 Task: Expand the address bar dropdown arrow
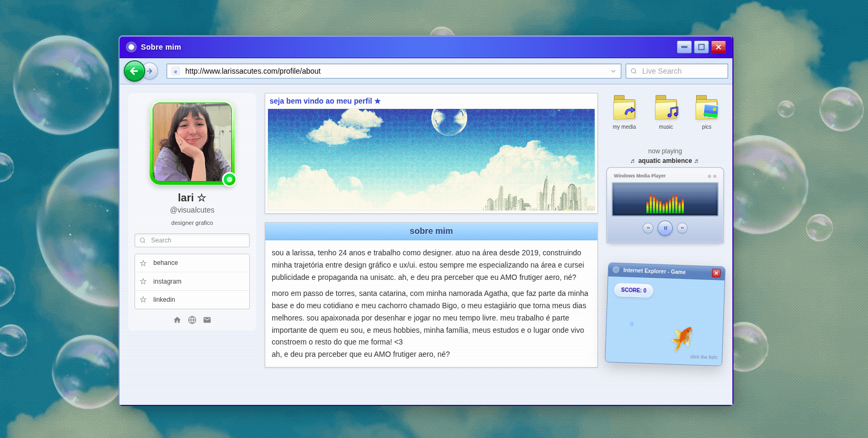tap(613, 71)
